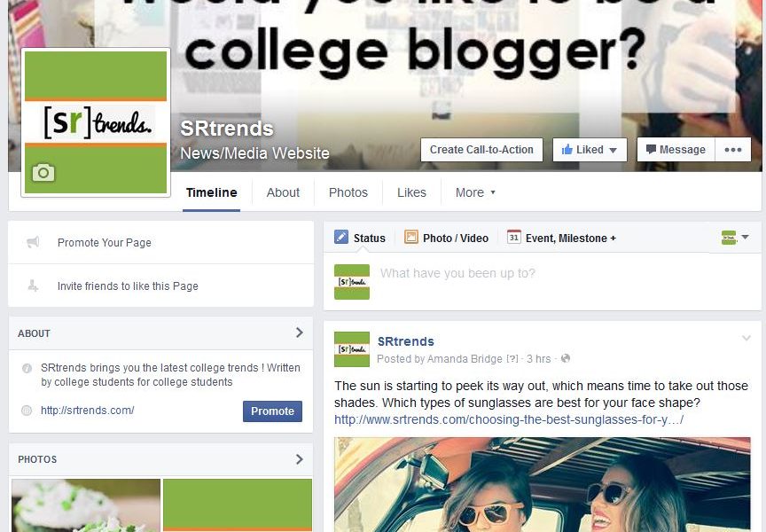The height and width of the screenshot is (532, 766).
Task: Expand the More tab dropdown
Action: point(475,192)
